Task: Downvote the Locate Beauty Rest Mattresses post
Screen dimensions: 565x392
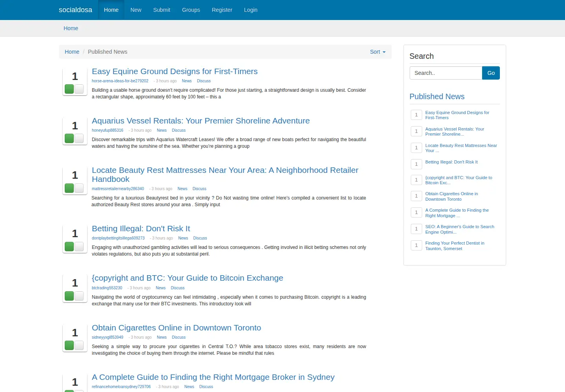Action: click(79, 188)
